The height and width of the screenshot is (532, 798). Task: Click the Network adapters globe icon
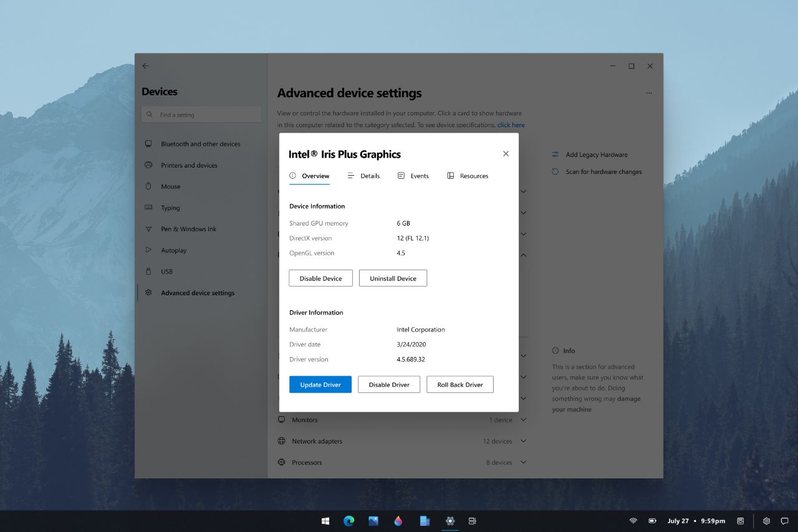(x=282, y=441)
